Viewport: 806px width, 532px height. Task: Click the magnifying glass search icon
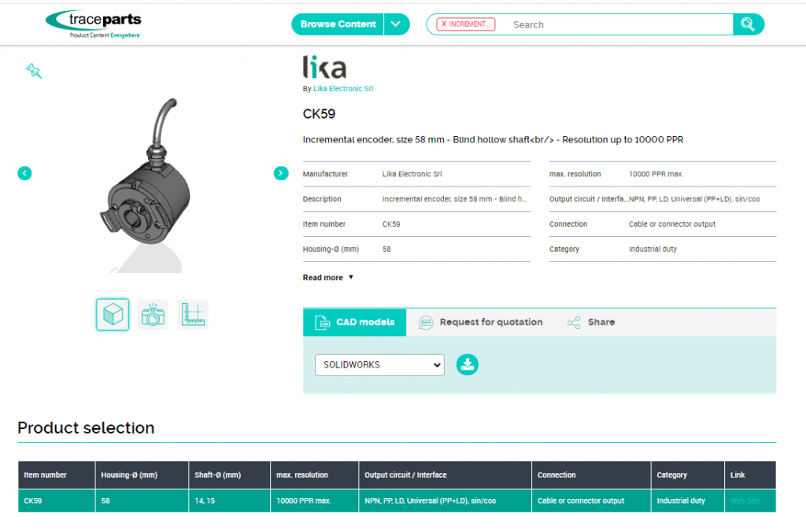(748, 24)
